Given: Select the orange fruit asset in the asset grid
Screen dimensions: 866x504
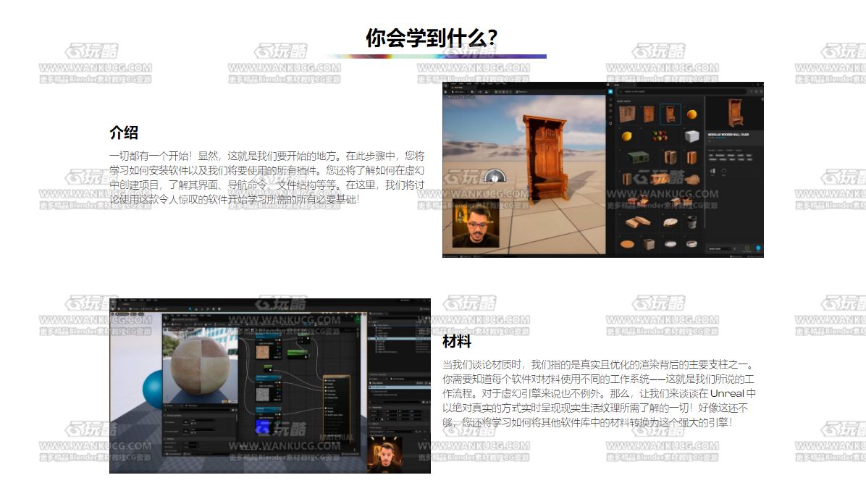Looking at the screenshot, I should pos(691,114).
